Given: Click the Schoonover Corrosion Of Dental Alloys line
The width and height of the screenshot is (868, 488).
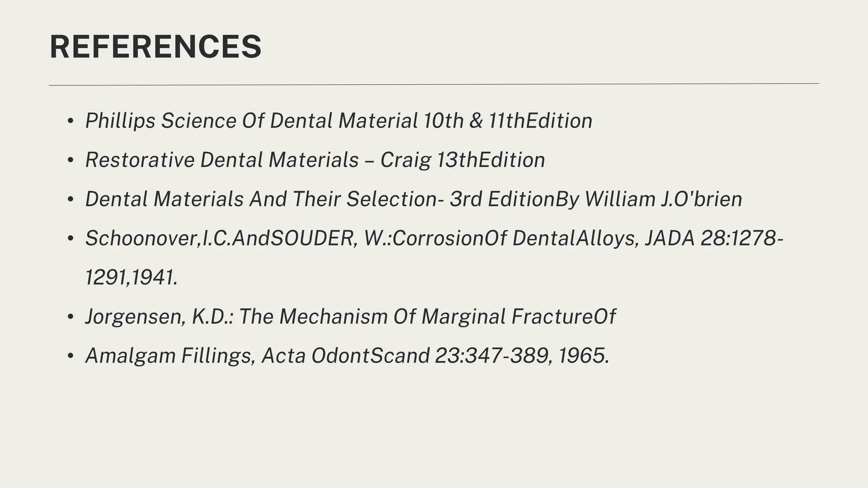Looking at the screenshot, I should (434, 238).
